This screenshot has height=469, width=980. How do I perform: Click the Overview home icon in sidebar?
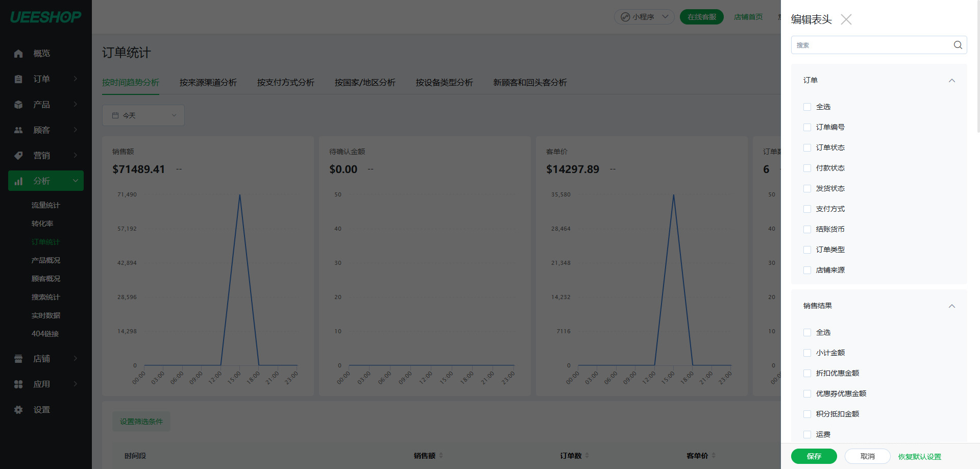pos(18,54)
